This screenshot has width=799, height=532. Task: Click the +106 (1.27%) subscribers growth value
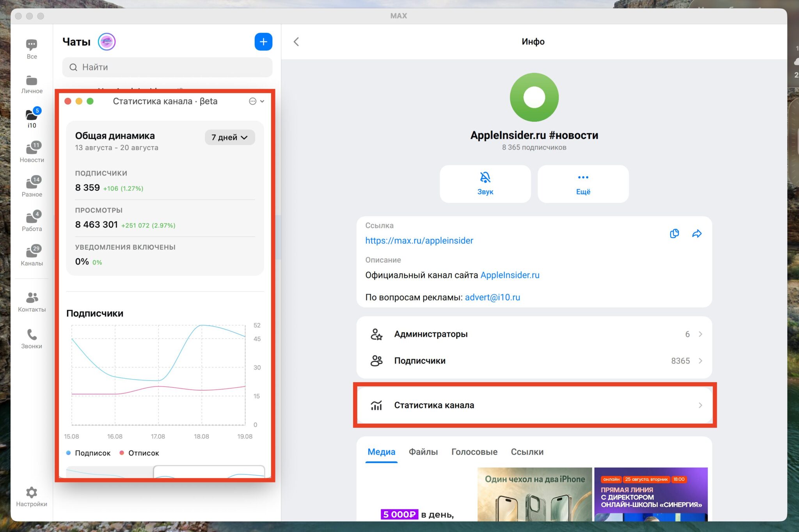pyautogui.click(x=123, y=188)
